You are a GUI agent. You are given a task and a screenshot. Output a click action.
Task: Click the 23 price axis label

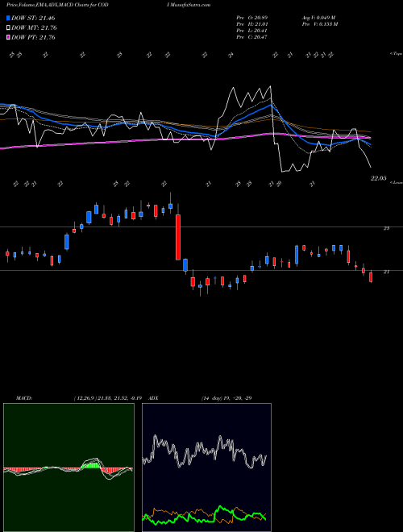coord(386,228)
